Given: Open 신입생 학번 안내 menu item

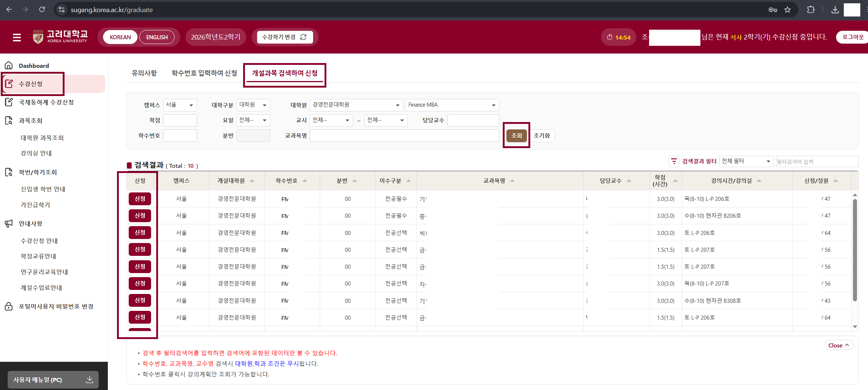Looking at the screenshot, I should pos(43,189).
